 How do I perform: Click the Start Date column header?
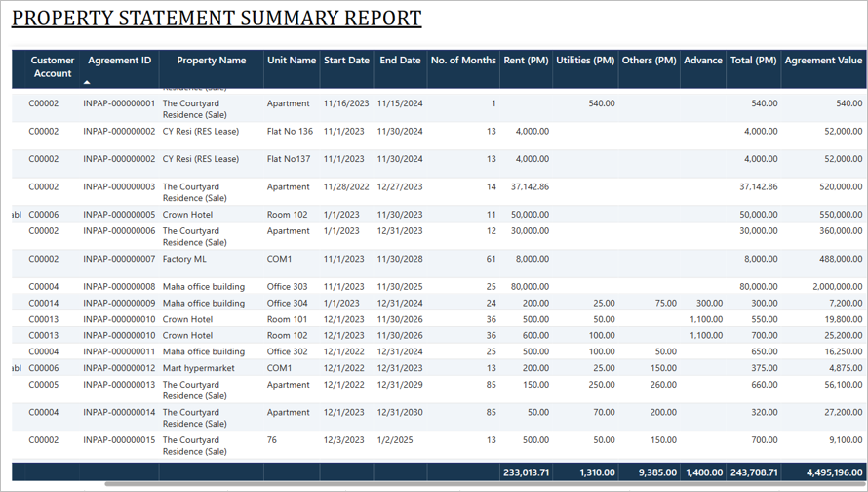coord(346,60)
